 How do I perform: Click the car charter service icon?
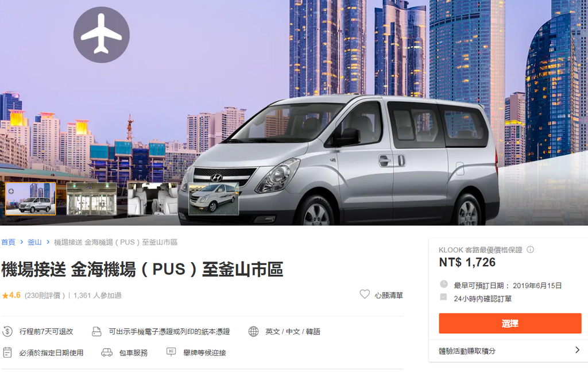(107, 352)
